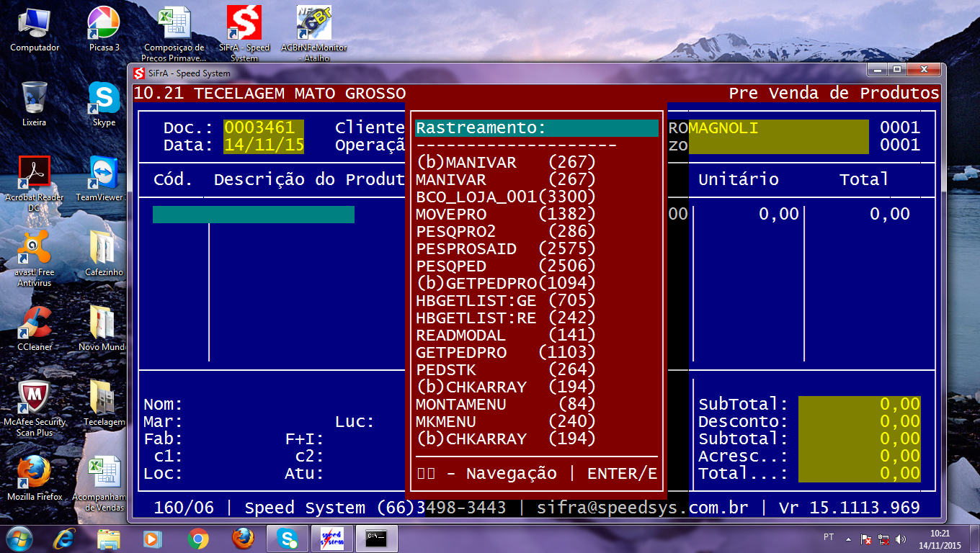
Task: Open the Windows Start menu
Action: (x=19, y=539)
